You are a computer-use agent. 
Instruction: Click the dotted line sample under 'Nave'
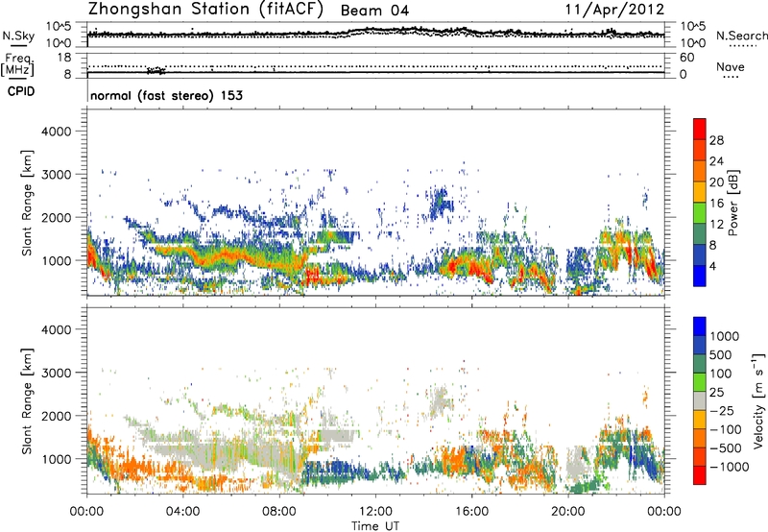[x=732, y=77]
